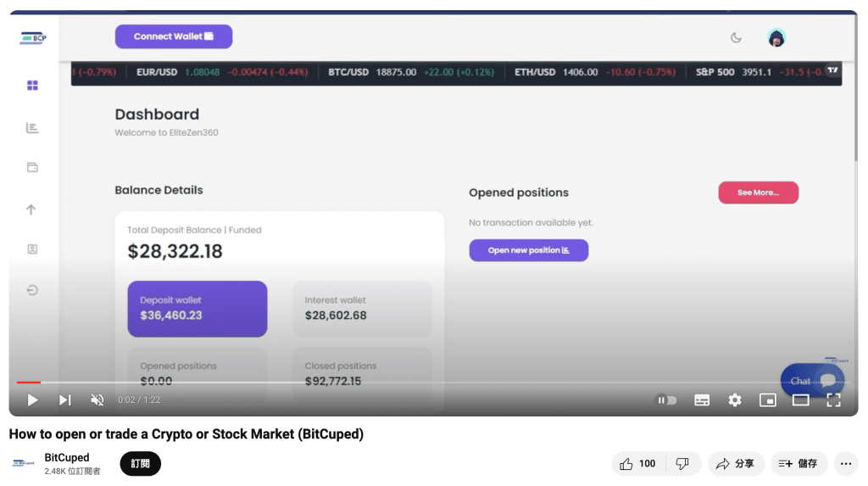Click the BCP logo in sidebar
This screenshot has height=486, width=868.
coord(33,38)
